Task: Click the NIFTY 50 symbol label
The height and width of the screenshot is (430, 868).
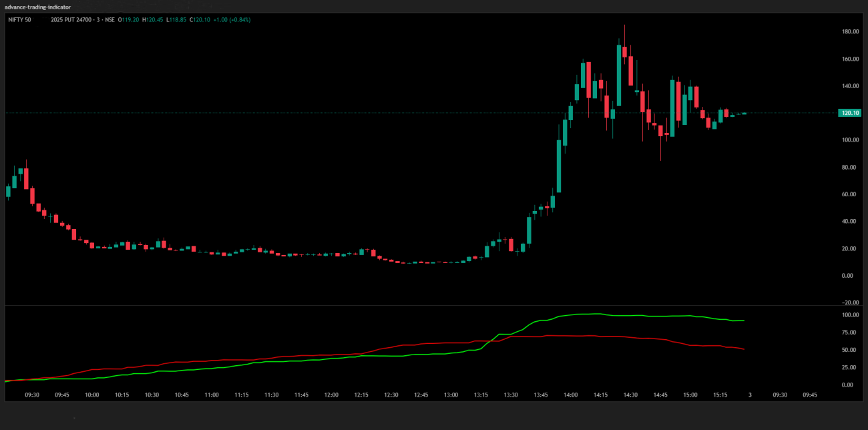Action: click(x=19, y=19)
